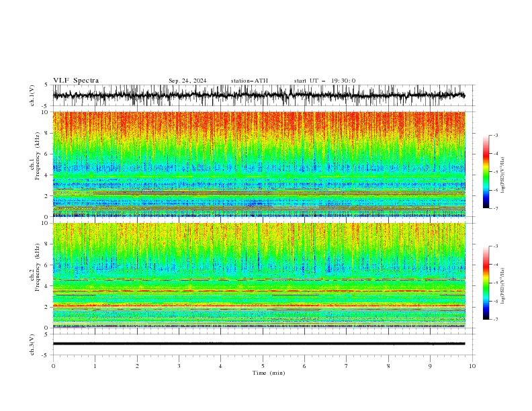Click the "ch.1 Frequency (kHz)" axis label
Viewport: 532px width, 411px height.
(35, 156)
